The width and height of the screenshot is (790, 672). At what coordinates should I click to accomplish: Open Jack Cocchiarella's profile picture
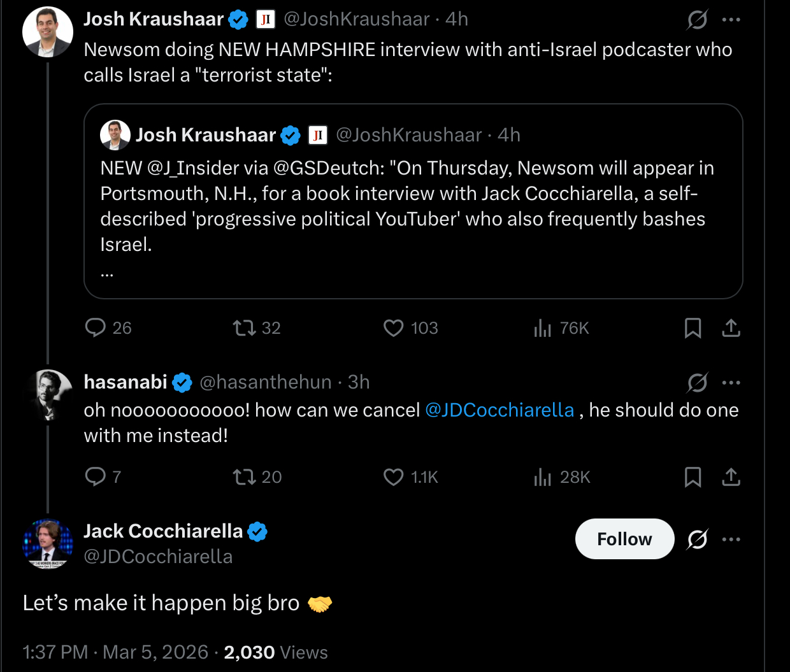(x=48, y=543)
